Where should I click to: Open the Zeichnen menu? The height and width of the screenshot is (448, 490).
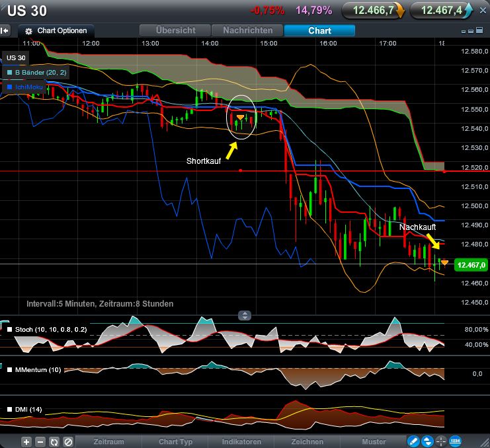[307, 441]
